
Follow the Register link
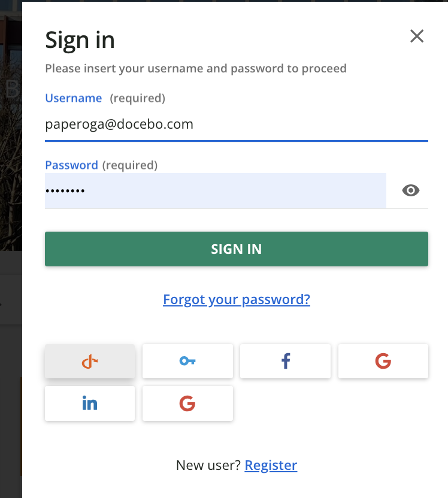[x=271, y=465]
